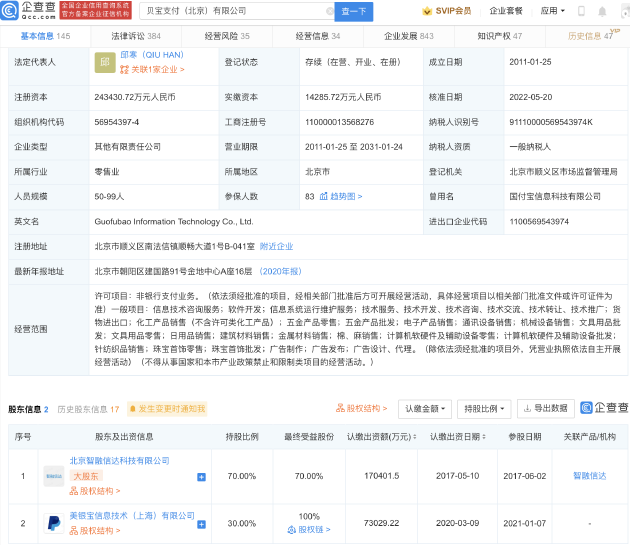Switch to 企业发展 tab
630x545 pixels.
[x=409, y=36]
